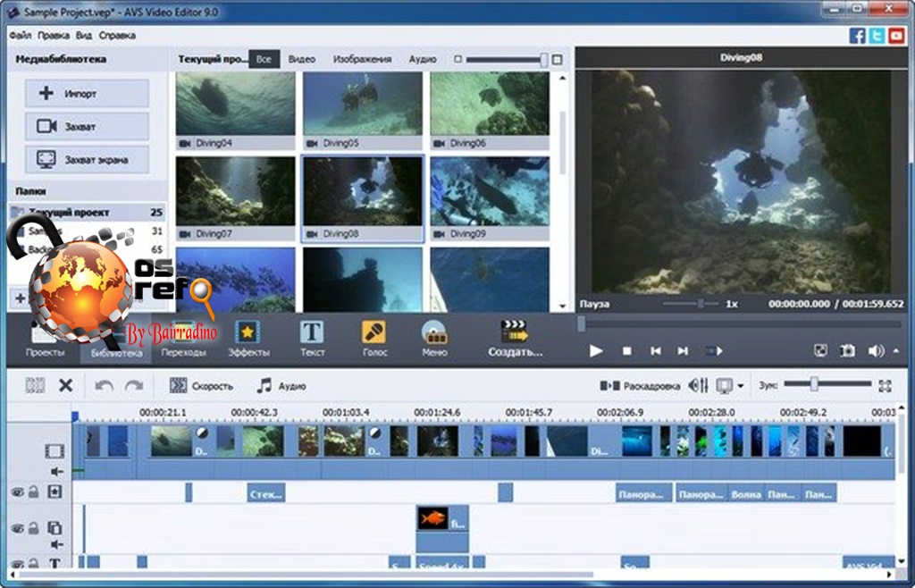
Task: Toggle lock on the video overlay track
Action: (33, 528)
